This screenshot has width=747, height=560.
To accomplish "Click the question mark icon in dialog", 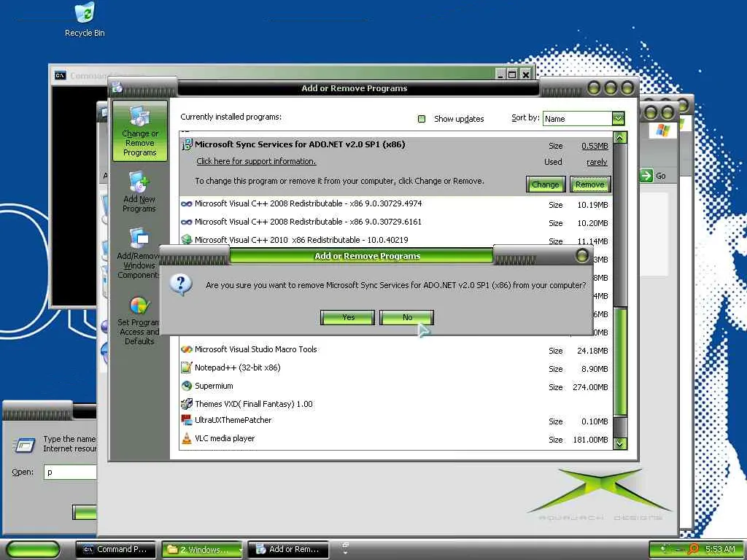I will point(181,285).
